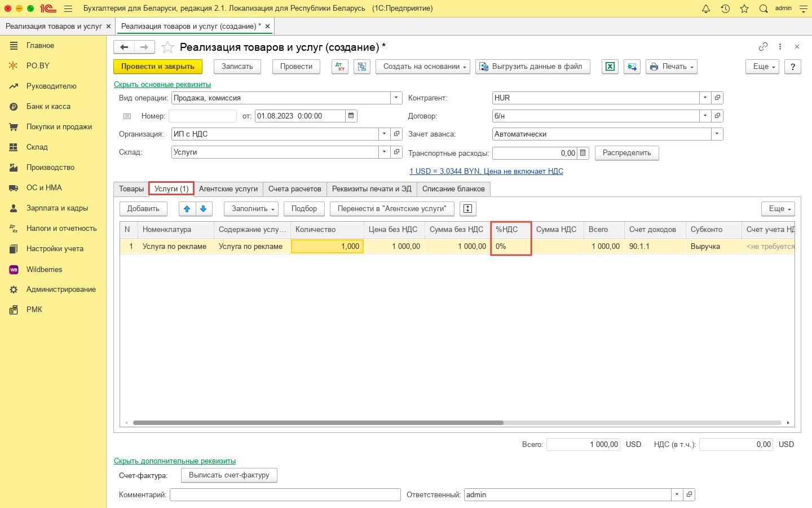Switch to Товары tab
This screenshot has height=508, width=812.
tap(131, 189)
